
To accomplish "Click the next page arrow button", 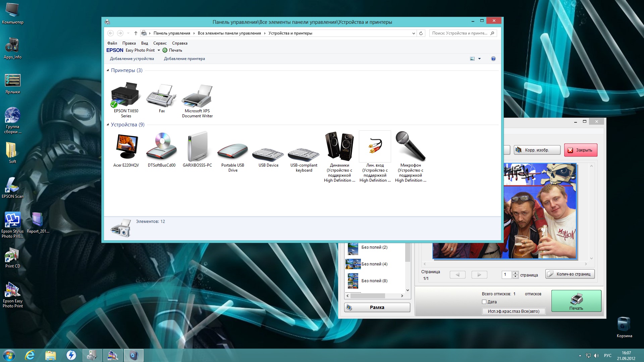I will [479, 275].
